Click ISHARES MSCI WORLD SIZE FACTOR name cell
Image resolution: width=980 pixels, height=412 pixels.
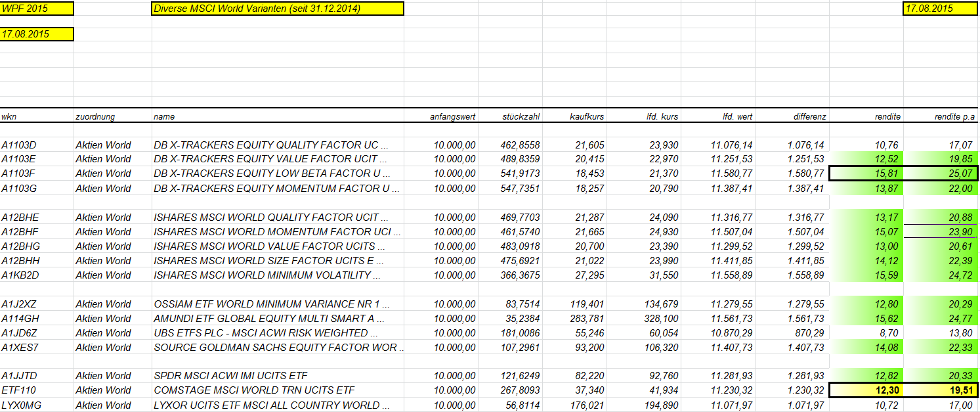[277, 260]
